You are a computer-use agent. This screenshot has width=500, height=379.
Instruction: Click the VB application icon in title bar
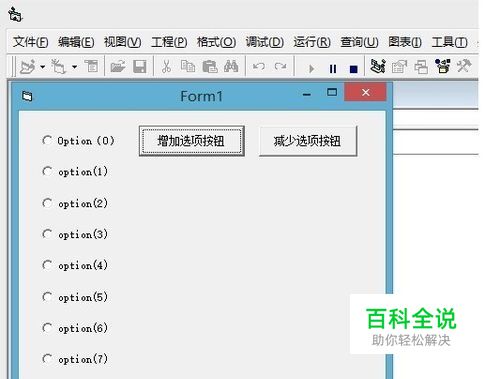15,15
